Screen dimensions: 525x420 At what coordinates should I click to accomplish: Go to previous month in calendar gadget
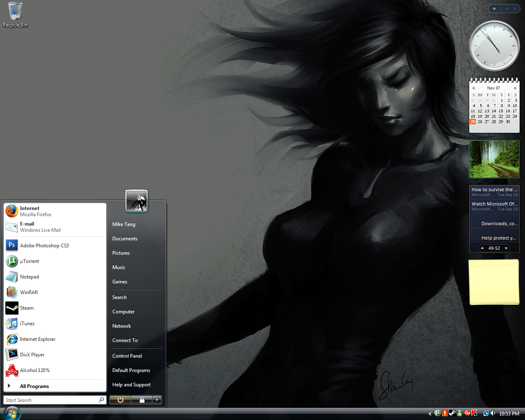pos(473,88)
